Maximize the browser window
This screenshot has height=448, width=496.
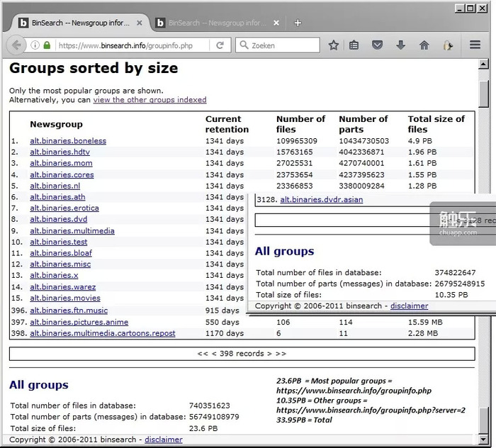point(470,9)
